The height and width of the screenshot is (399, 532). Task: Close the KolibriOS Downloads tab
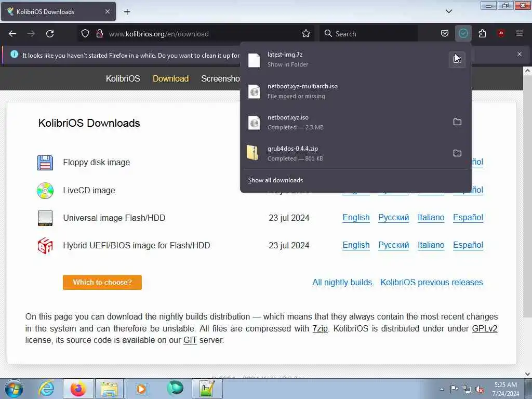(x=107, y=11)
